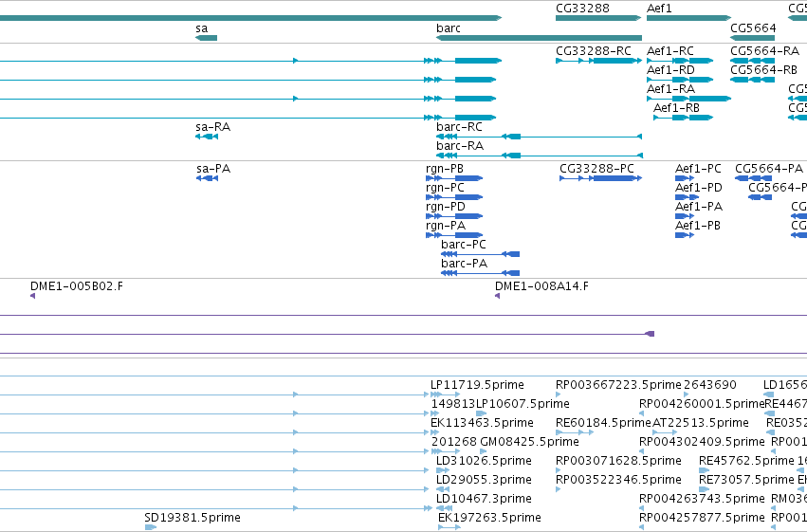Select EST RE73057.5prime
807x532 pixels.
click(x=704, y=490)
